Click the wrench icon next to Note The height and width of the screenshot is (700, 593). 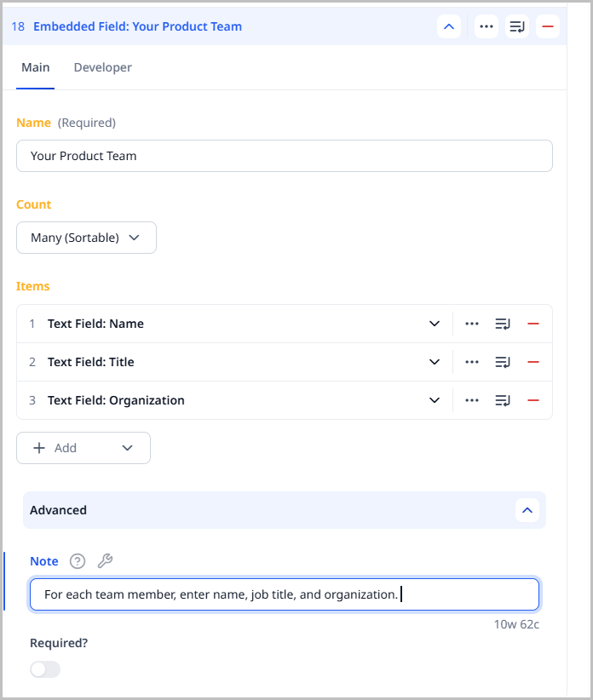click(x=104, y=561)
